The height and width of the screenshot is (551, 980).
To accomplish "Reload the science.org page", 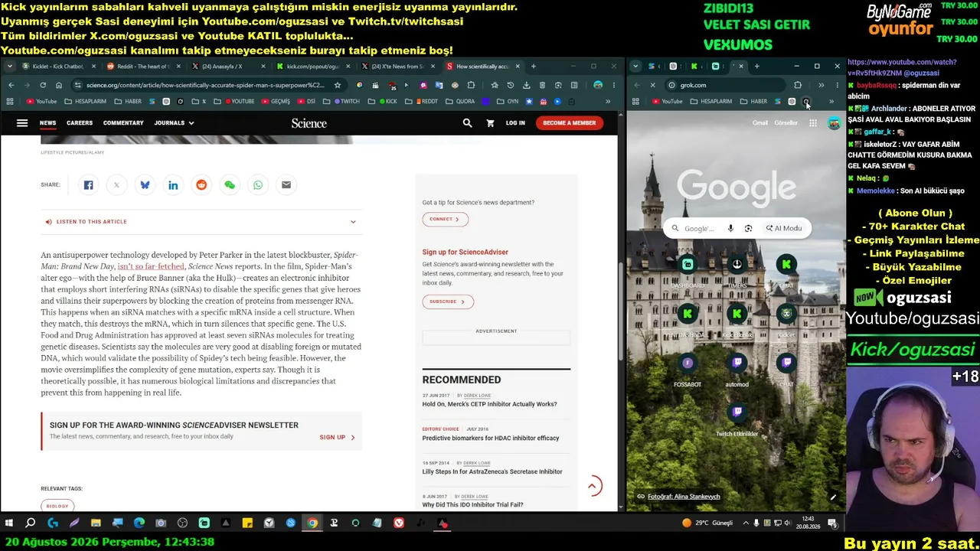I will pos(43,85).
